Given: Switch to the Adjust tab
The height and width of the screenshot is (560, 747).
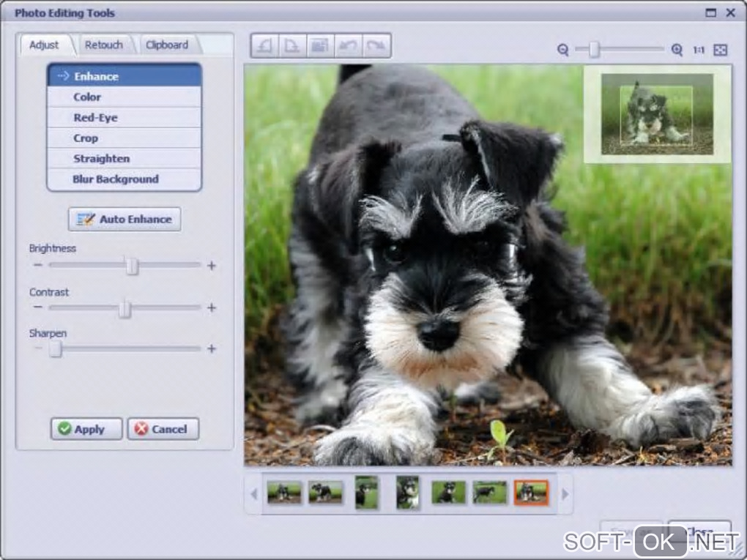Looking at the screenshot, I should [44, 45].
